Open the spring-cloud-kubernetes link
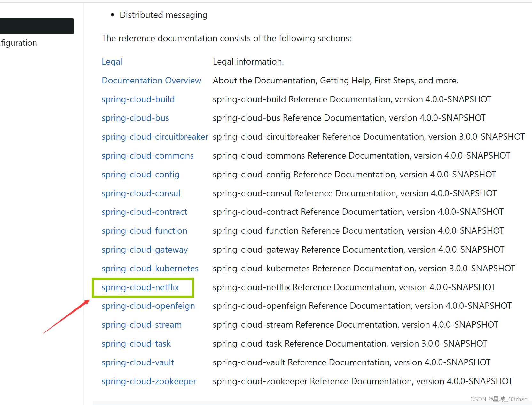Image resolution: width=532 pixels, height=405 pixels. (150, 269)
